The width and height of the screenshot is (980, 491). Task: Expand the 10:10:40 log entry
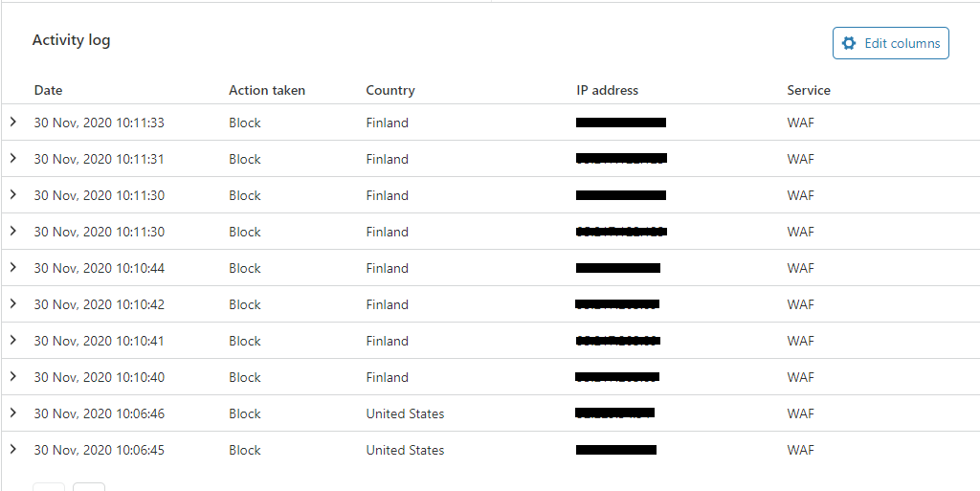pyautogui.click(x=13, y=376)
